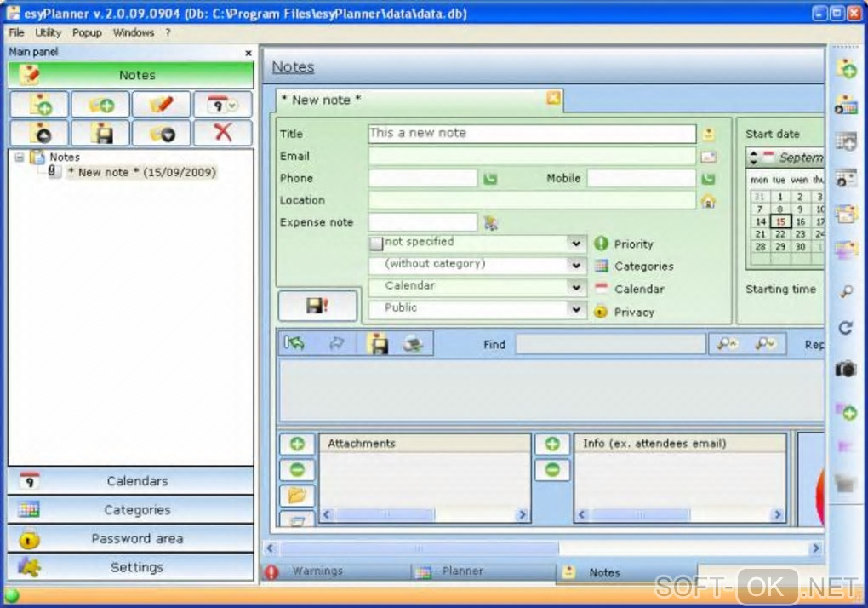Open the Public privacy dropdown
Screen dimensions: 868x608
pyautogui.click(x=477, y=310)
